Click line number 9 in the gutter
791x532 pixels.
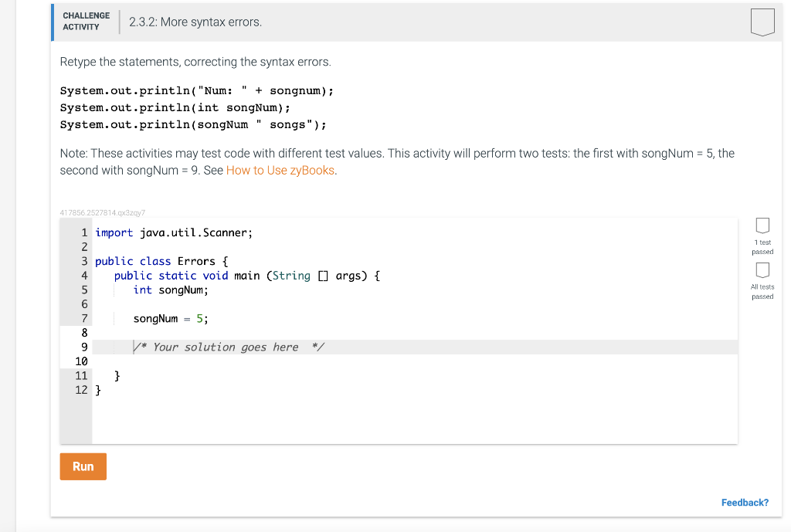[x=84, y=347]
